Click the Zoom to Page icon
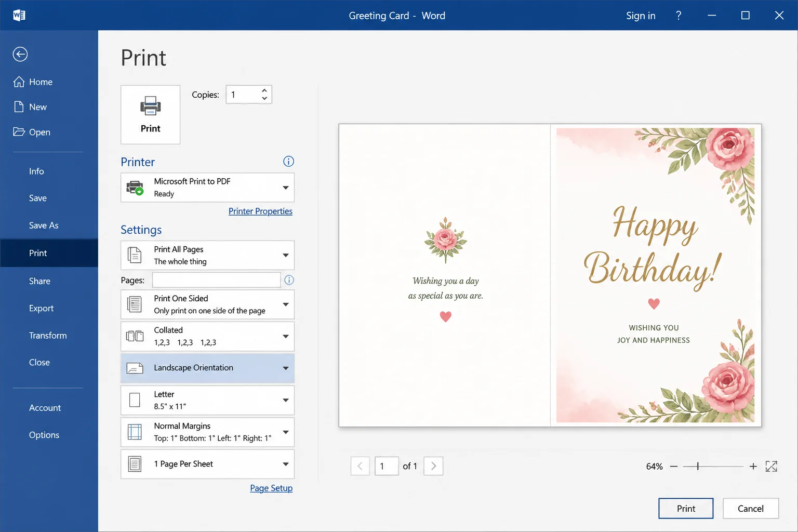The image size is (798, 532). (x=772, y=467)
